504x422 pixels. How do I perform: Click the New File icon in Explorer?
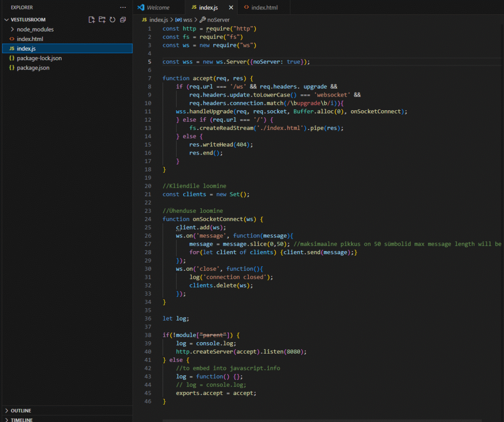(x=92, y=20)
